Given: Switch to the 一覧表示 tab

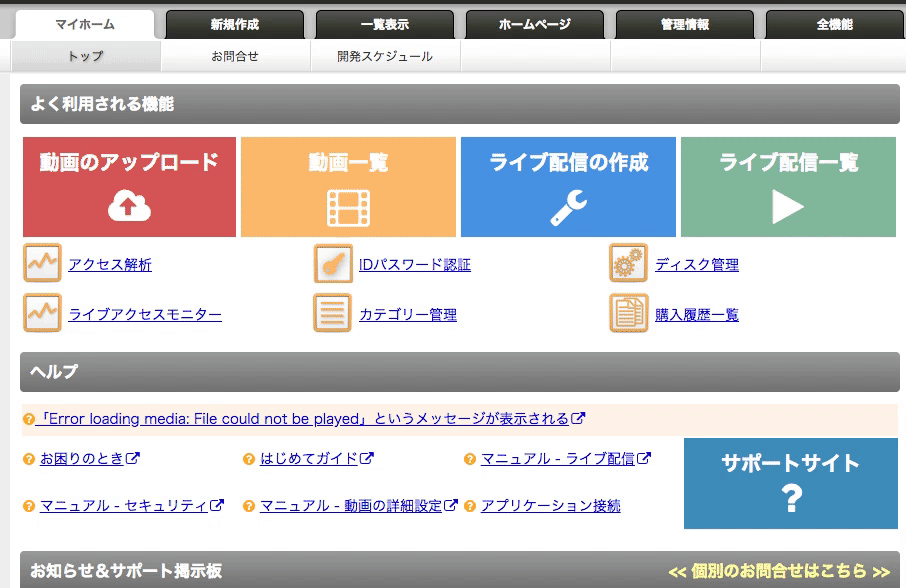Looking at the screenshot, I should click(384, 25).
